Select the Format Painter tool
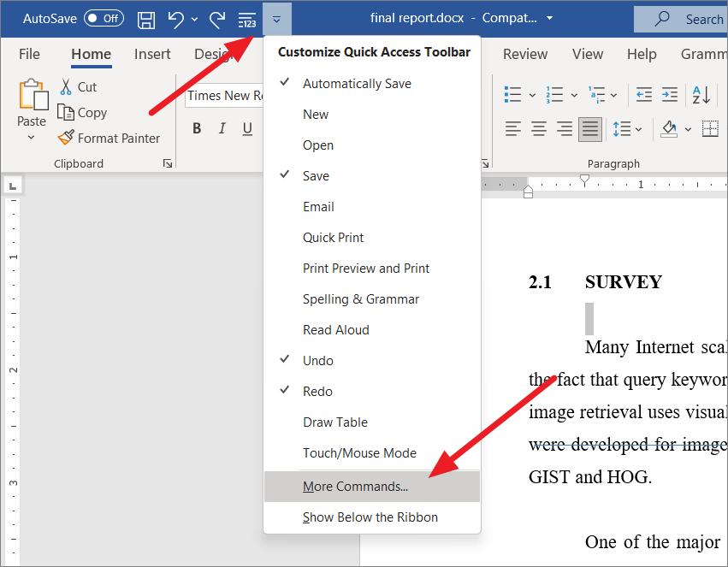The height and width of the screenshot is (567, 728). click(x=109, y=138)
